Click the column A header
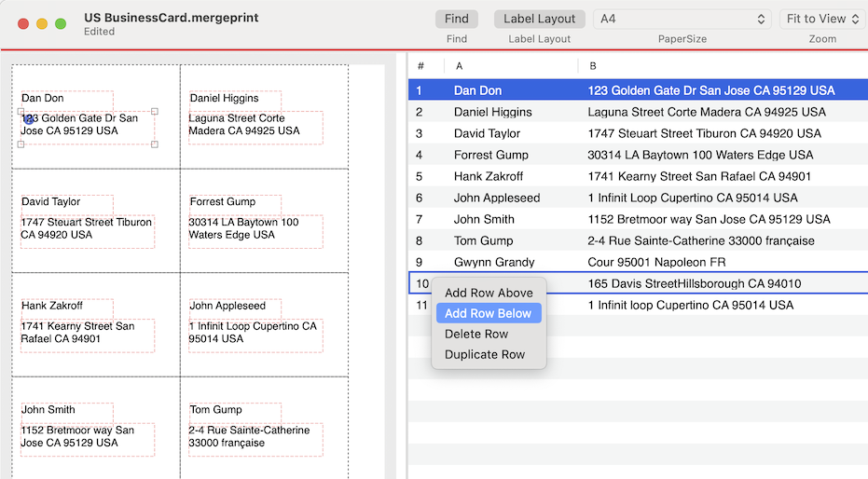This screenshot has height=479, width=868. pos(459,66)
